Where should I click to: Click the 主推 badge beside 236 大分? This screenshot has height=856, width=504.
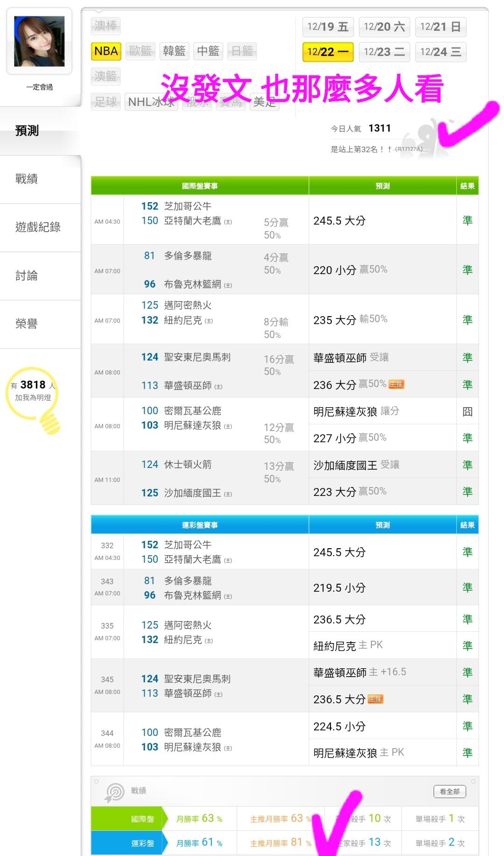pyautogui.click(x=396, y=384)
